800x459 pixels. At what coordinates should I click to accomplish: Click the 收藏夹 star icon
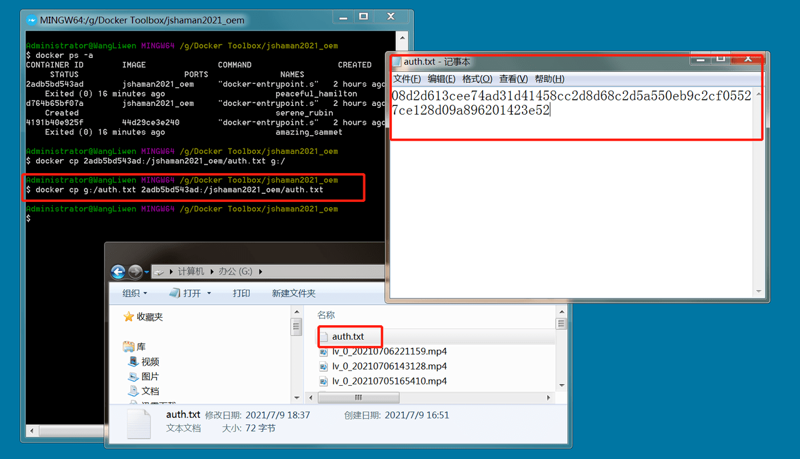coord(129,317)
